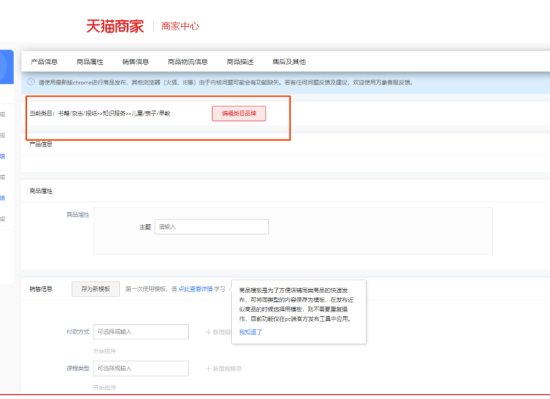
Task: Open the 商家中心 link in header
Action: click(x=180, y=26)
